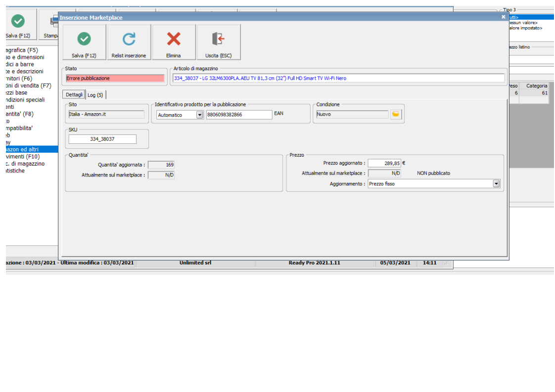
Task: Select Anagrafica (F5) in the sidebar
Action: [x=22, y=50]
